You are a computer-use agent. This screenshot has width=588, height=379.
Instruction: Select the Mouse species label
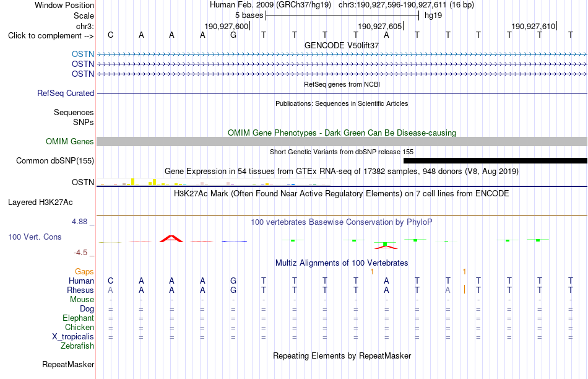click(82, 300)
